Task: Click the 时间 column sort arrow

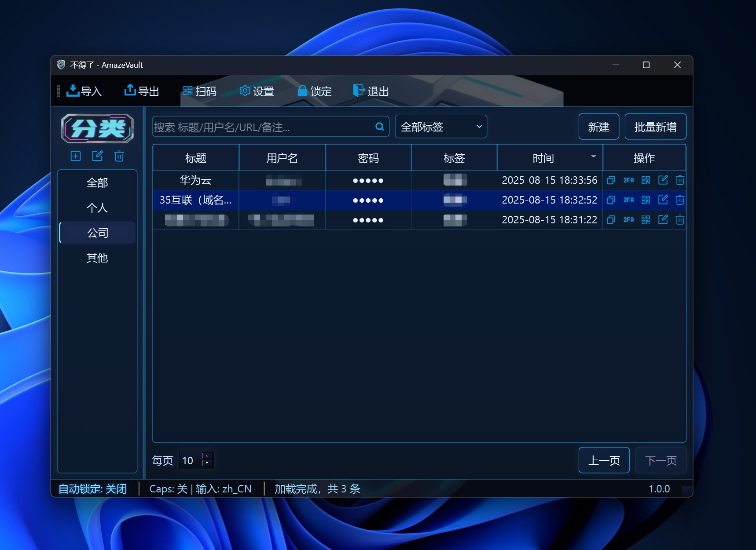Action: click(593, 157)
